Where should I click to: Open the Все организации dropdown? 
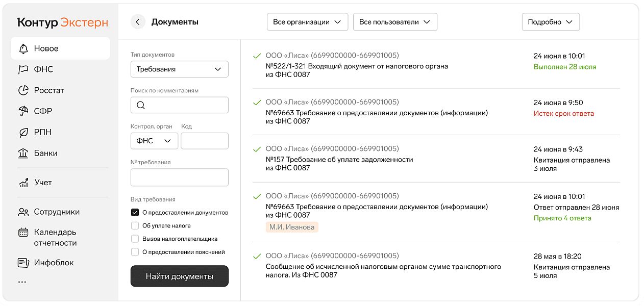[x=307, y=22]
